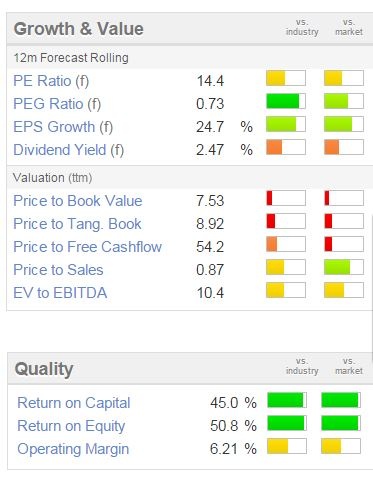Open the Price to Book Value link
Viewport: 373px width, 487px height.
coord(78,201)
